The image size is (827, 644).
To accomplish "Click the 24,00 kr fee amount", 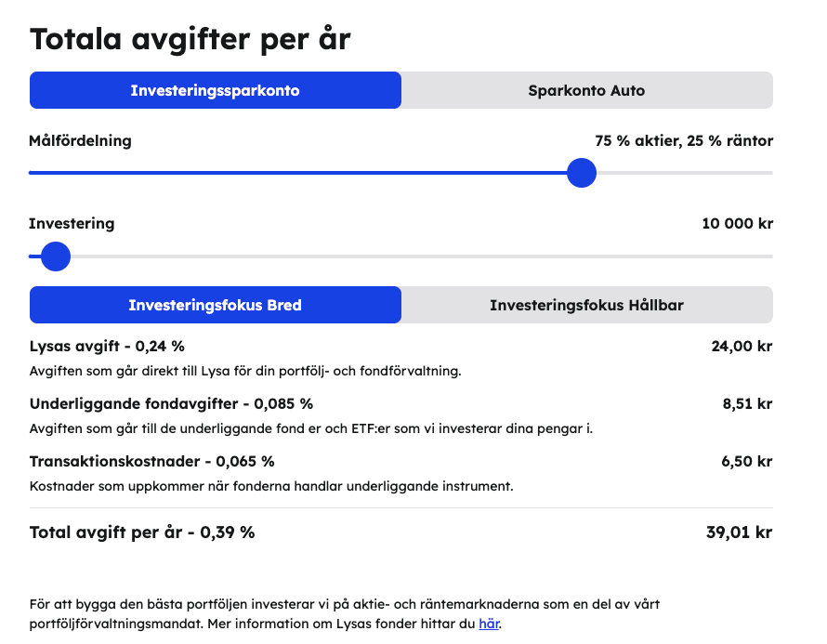I will tap(742, 347).
